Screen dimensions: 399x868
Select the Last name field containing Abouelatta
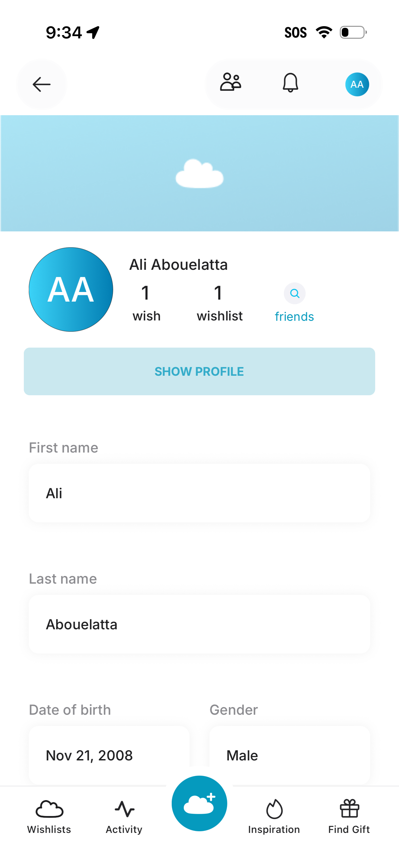coord(199,624)
